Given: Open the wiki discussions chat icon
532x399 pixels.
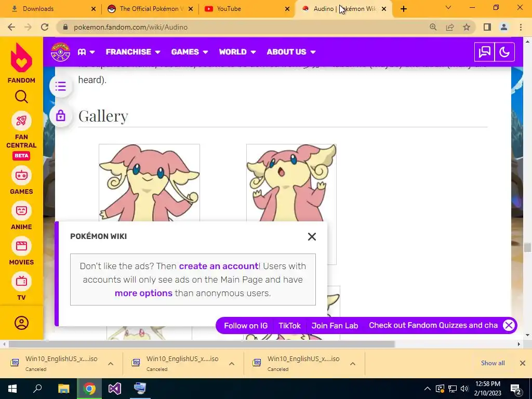Looking at the screenshot, I should (x=484, y=52).
